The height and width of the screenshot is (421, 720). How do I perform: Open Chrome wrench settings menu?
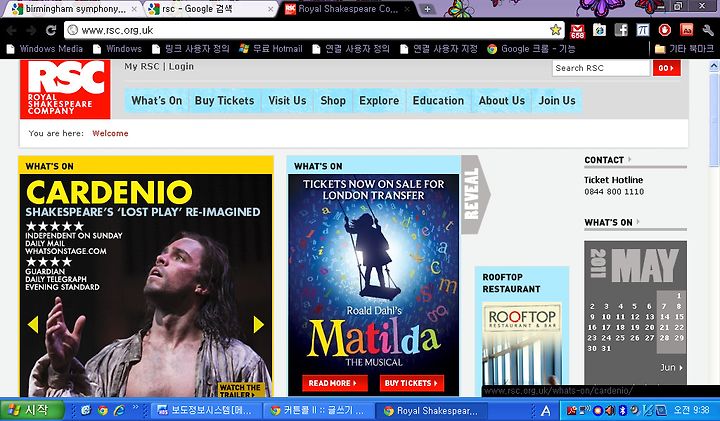[x=708, y=30]
